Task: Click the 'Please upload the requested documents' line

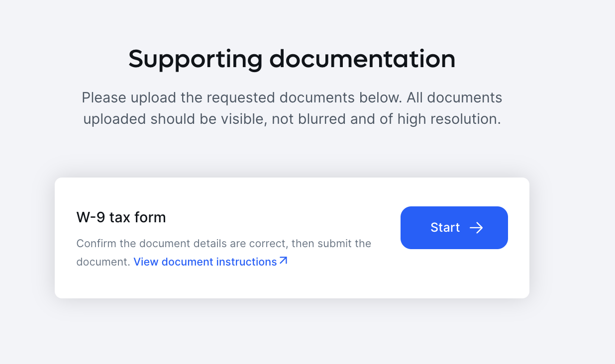Action: [292, 97]
